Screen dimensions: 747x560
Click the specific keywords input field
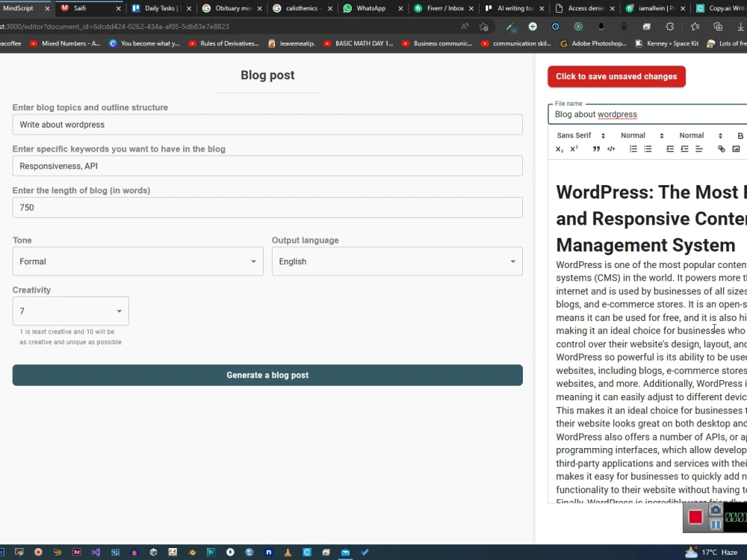[x=267, y=167]
